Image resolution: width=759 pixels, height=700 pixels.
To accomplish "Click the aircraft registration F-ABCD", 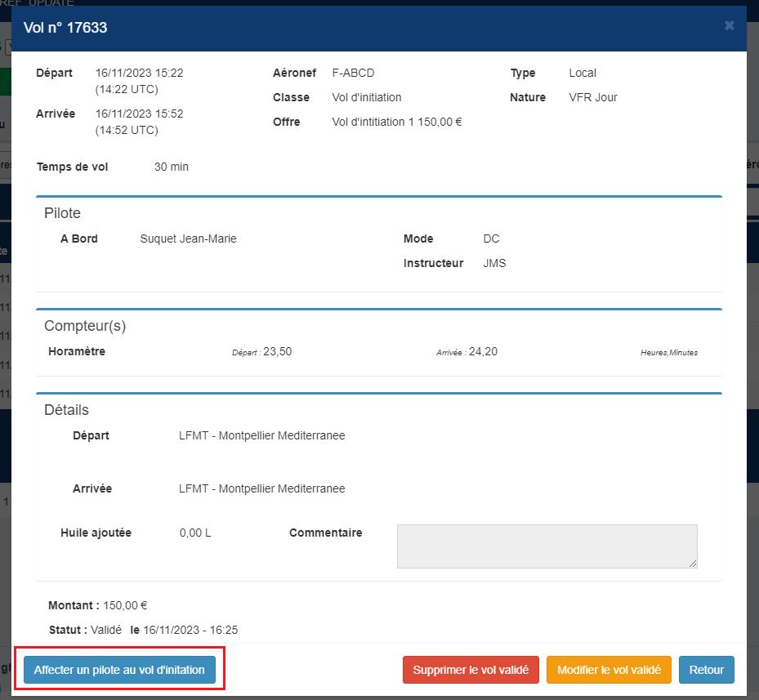I will (x=354, y=73).
